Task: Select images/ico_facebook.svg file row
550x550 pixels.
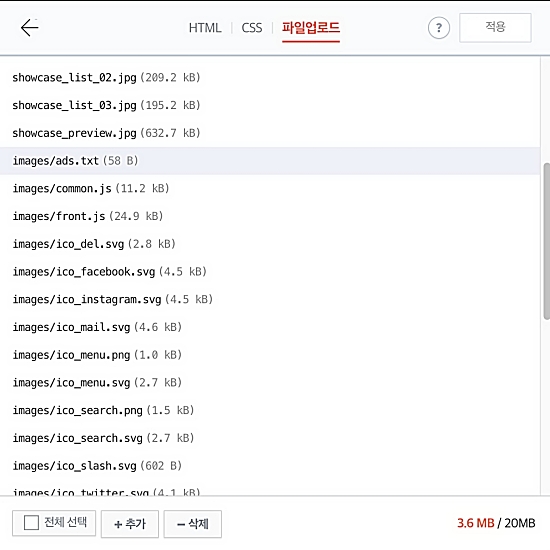Action: 270,271
